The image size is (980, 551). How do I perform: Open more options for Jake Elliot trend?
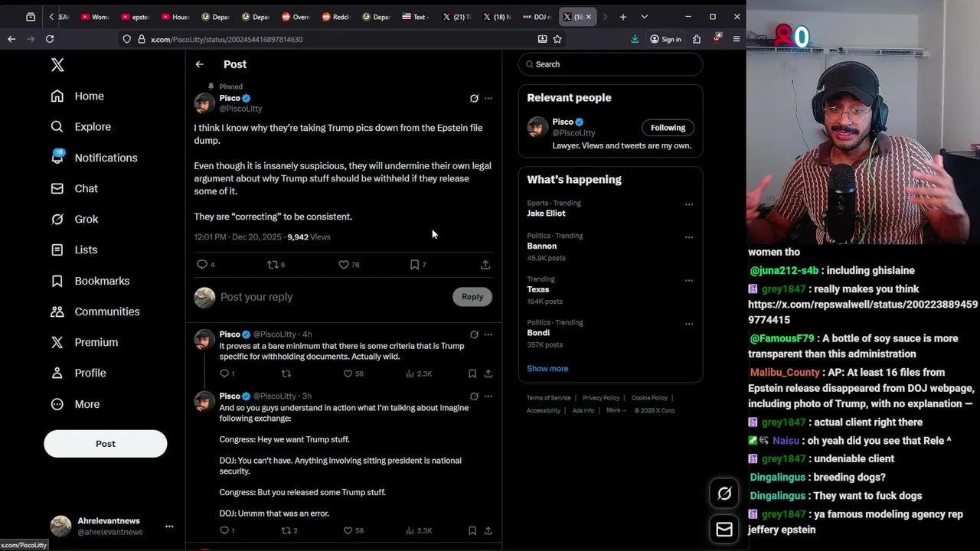point(689,204)
